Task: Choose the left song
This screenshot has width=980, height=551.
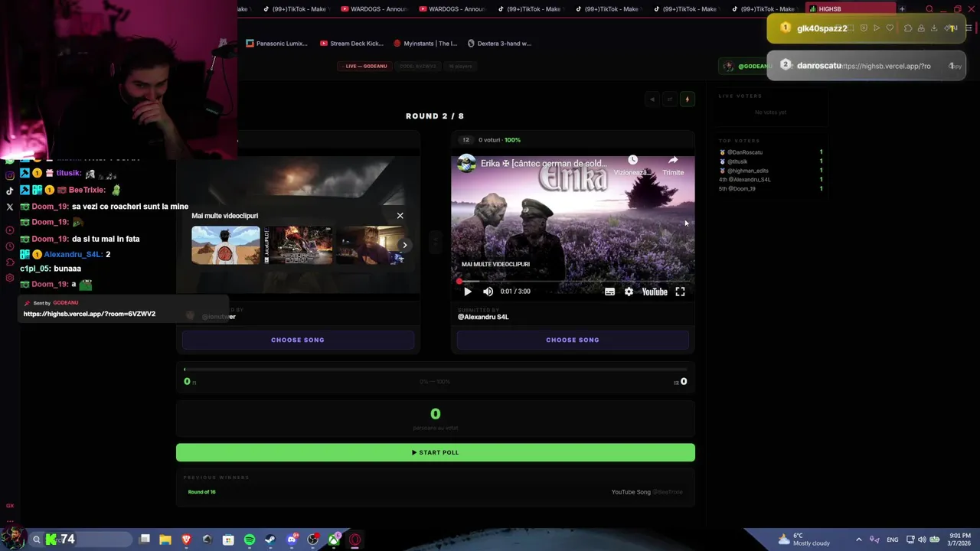Action: point(298,340)
